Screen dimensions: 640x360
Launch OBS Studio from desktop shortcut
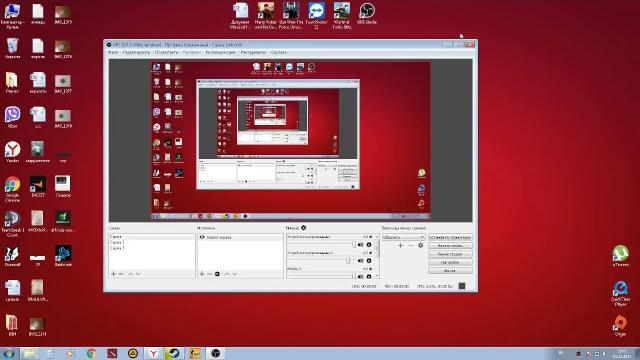pyautogui.click(x=367, y=13)
